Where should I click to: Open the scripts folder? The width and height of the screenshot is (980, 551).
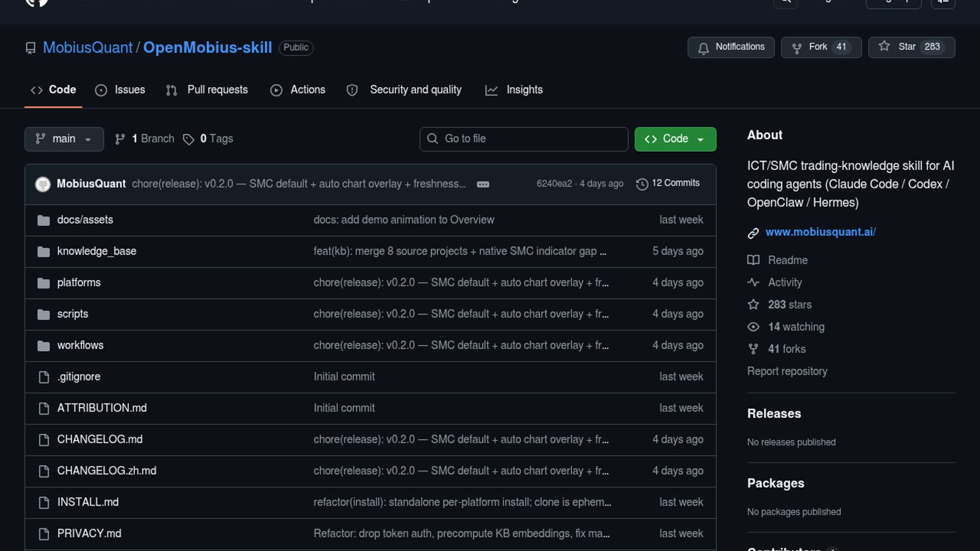point(72,314)
